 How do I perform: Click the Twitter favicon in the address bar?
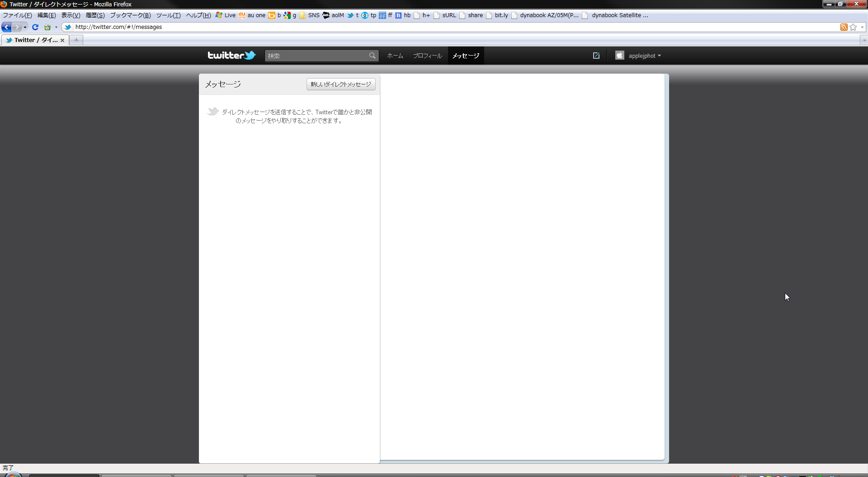68,27
